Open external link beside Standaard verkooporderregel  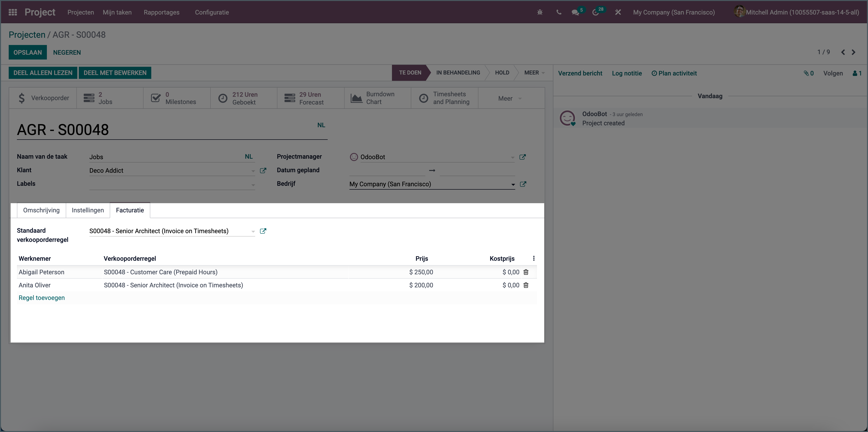[263, 231]
